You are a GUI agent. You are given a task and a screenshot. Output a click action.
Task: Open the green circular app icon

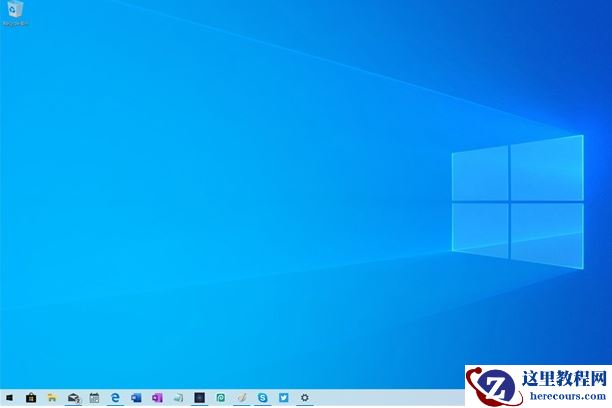click(x=221, y=398)
